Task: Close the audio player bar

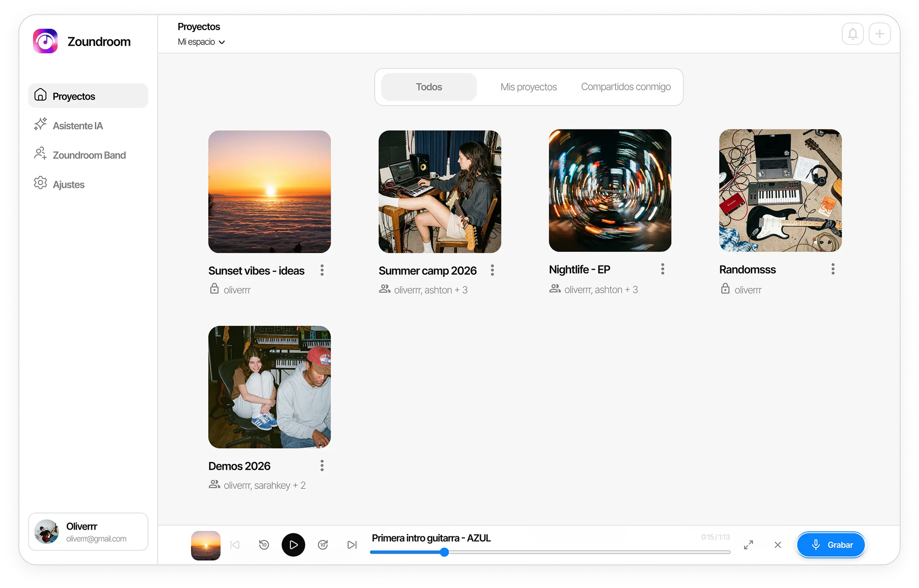Action: pyautogui.click(x=778, y=545)
